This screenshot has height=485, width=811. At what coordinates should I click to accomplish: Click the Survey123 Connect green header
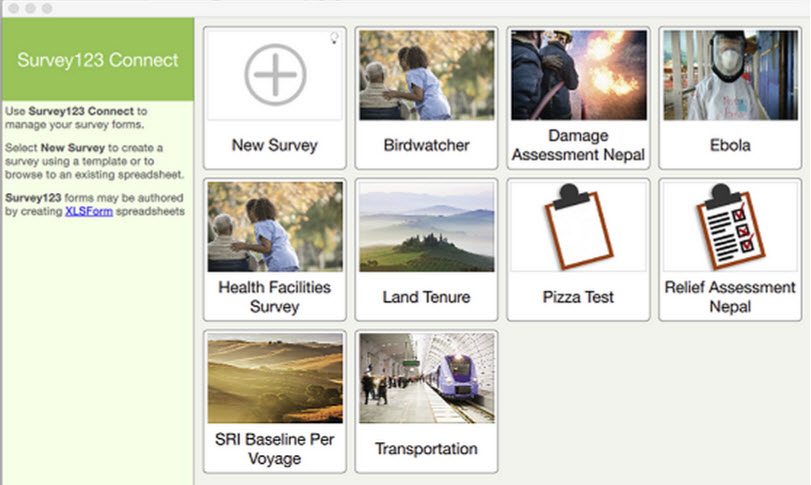coord(98,60)
